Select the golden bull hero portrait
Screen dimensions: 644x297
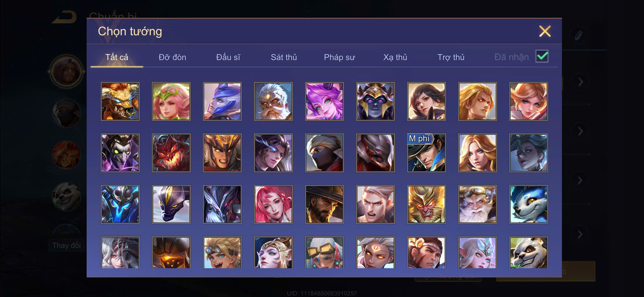120,101
